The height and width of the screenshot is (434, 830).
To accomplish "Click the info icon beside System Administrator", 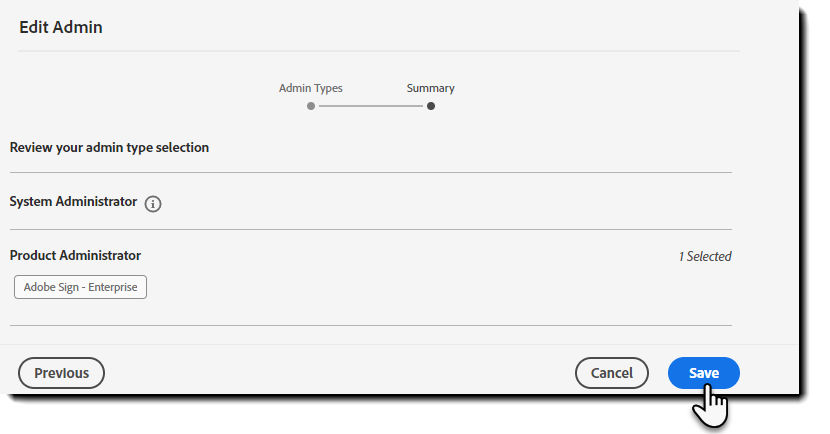I will 153,204.
